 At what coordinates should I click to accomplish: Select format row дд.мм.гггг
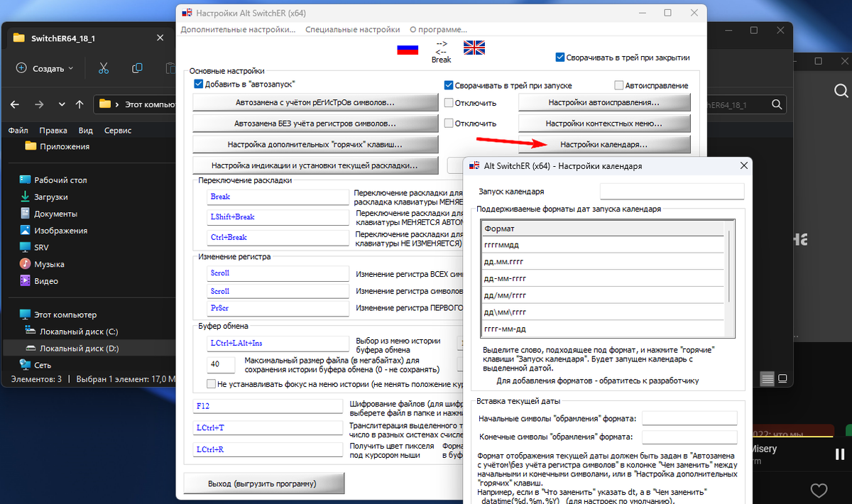pyautogui.click(x=603, y=261)
